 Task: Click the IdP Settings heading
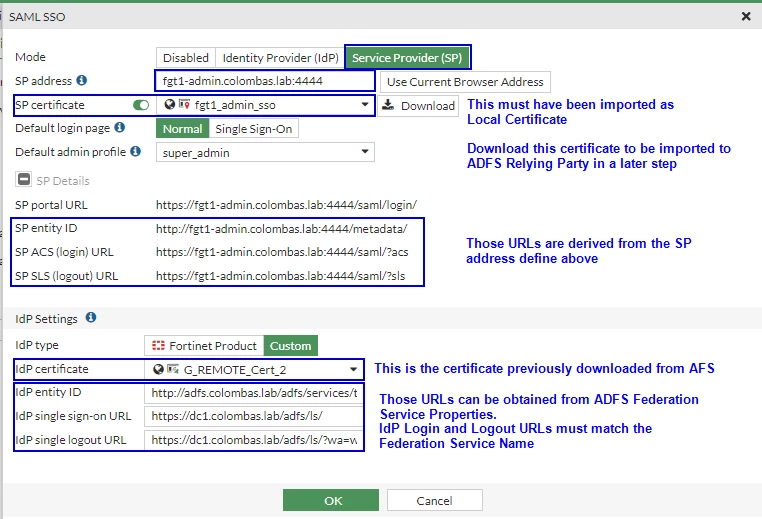click(x=46, y=319)
